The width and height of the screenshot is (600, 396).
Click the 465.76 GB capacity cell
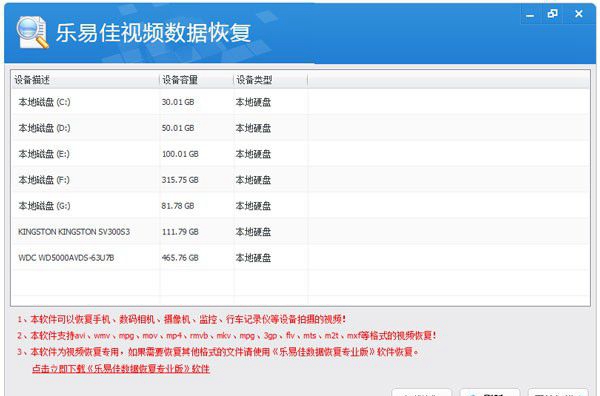pos(180,258)
